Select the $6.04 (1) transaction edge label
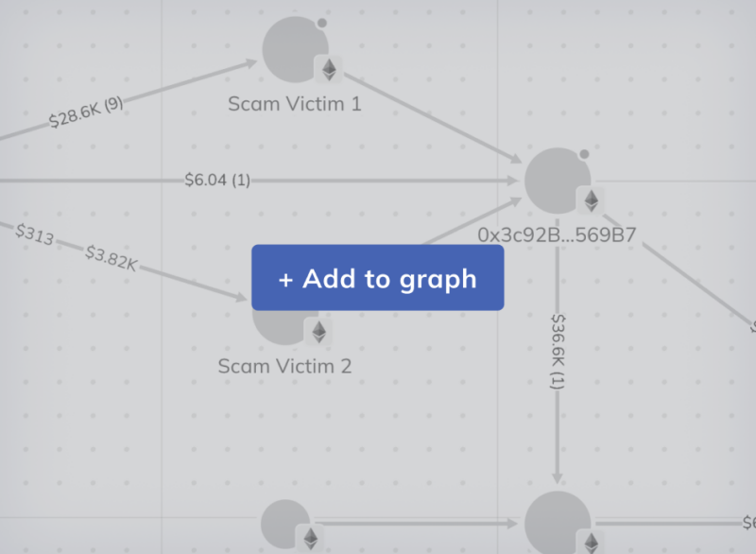Viewport: 756px width, 554px height. pyautogui.click(x=215, y=180)
